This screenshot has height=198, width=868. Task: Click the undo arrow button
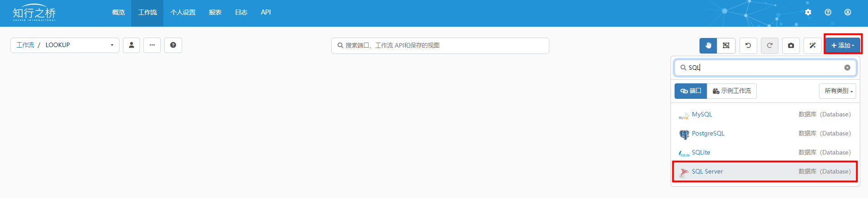coord(748,45)
